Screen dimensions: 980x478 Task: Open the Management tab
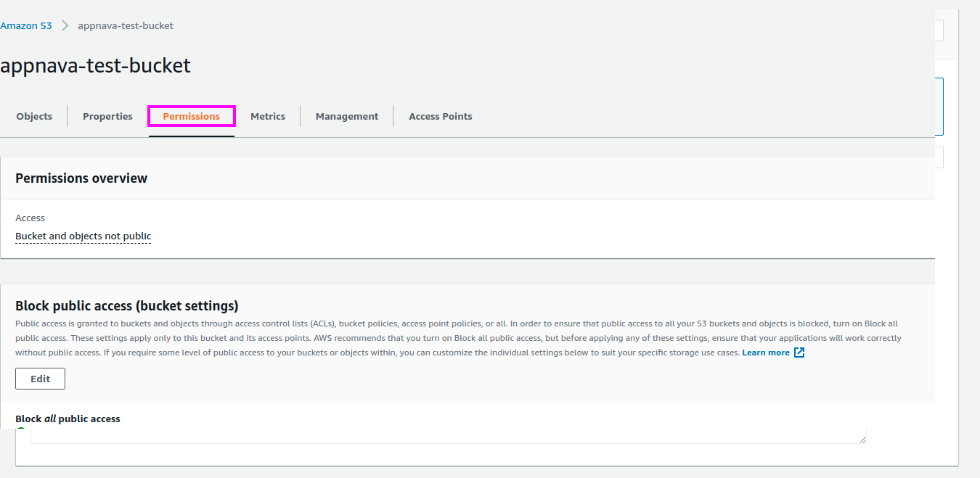pos(347,116)
